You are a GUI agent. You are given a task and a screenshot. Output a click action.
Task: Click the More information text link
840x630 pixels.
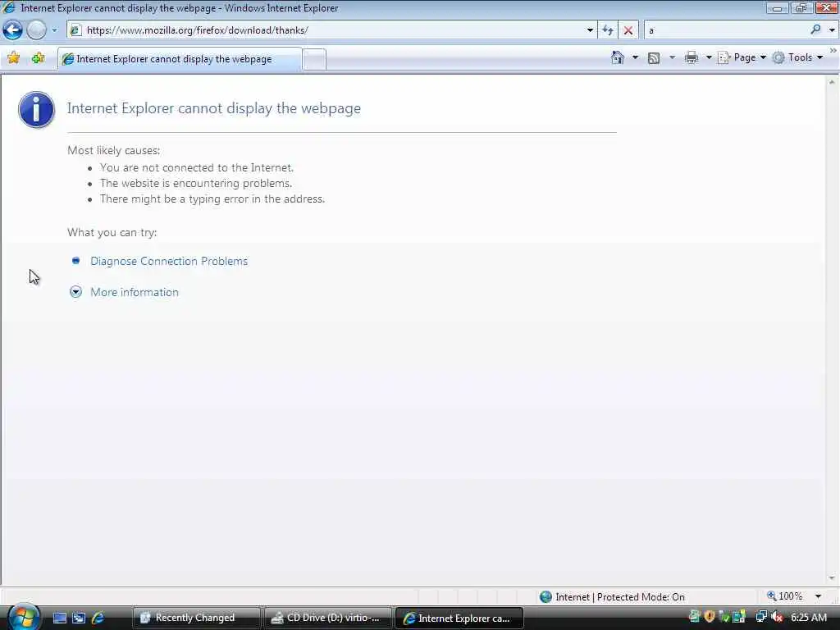[135, 292]
